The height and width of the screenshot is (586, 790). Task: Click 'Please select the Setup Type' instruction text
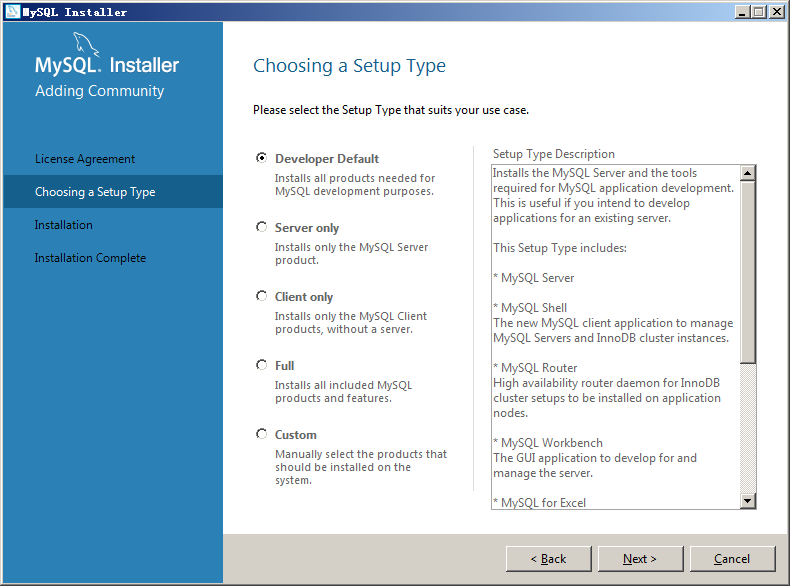391,110
